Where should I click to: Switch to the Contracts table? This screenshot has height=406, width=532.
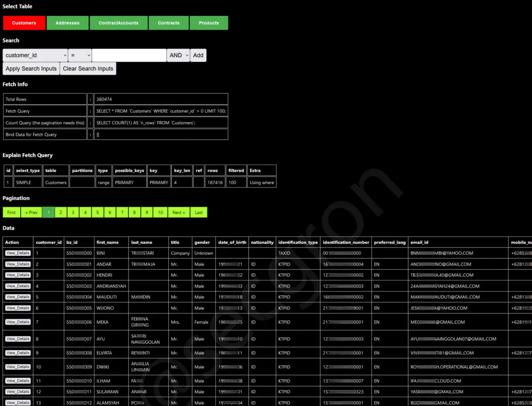pyautogui.click(x=168, y=23)
